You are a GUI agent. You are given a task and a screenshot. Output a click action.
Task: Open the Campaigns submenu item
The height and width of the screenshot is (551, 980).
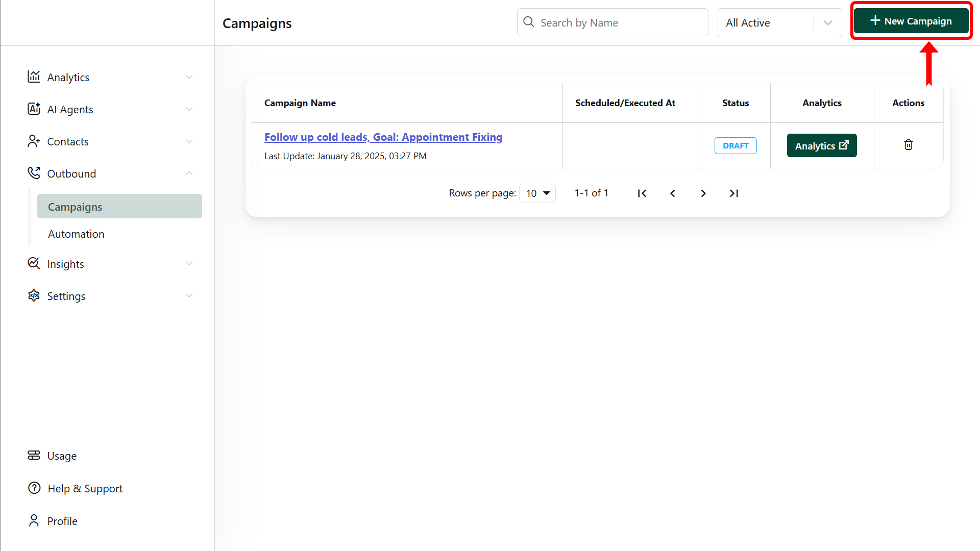[x=119, y=206]
